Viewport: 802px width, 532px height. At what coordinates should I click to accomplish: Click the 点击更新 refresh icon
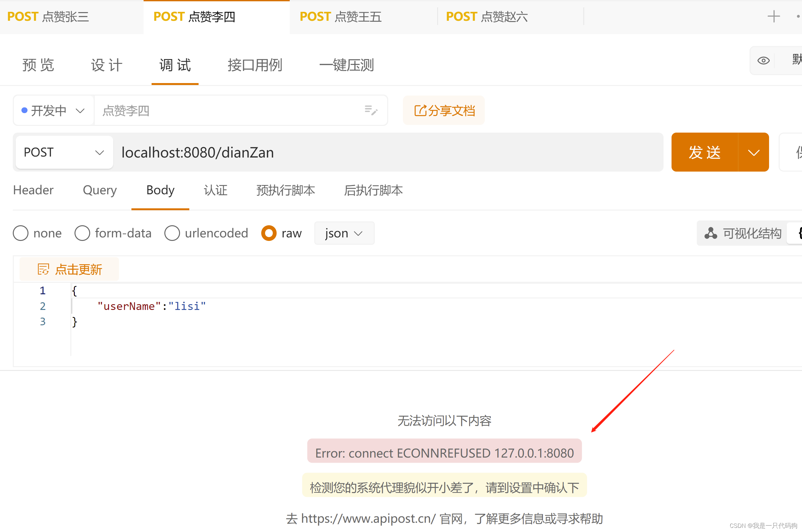click(x=43, y=269)
